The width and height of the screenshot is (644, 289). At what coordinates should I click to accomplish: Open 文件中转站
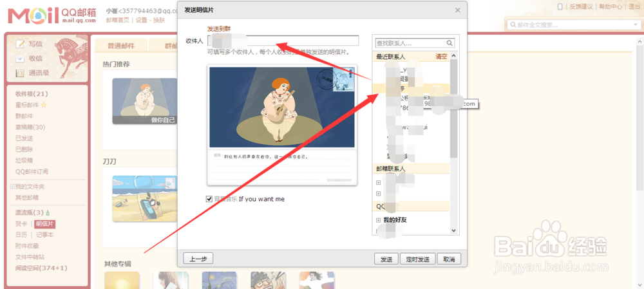30,257
